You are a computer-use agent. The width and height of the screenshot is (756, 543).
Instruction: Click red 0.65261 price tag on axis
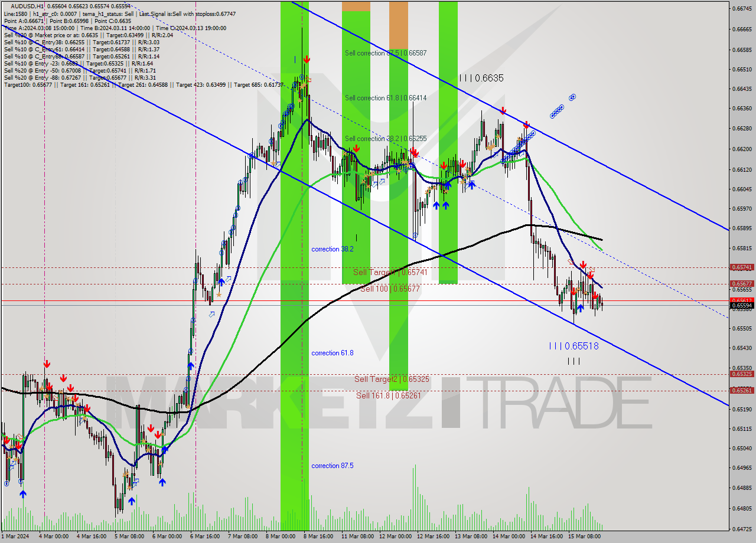coord(742,390)
